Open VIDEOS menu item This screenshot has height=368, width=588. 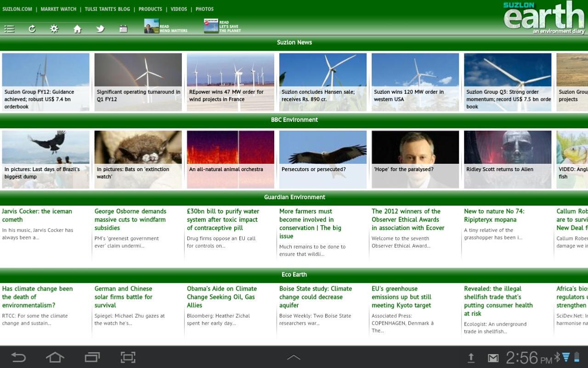tap(179, 9)
